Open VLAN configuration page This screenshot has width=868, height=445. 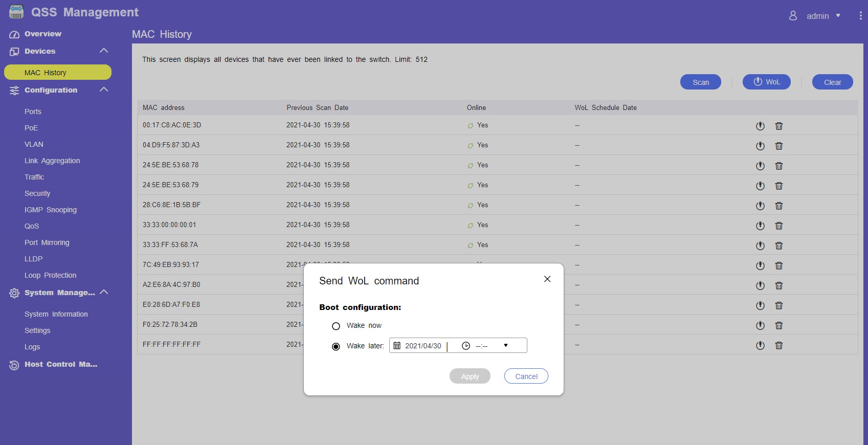34,144
